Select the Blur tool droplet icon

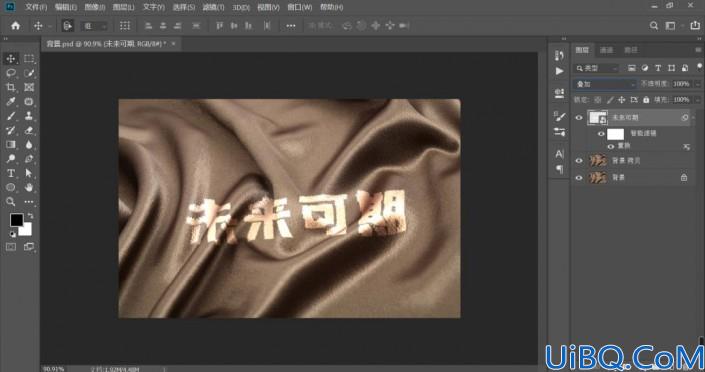pos(29,144)
